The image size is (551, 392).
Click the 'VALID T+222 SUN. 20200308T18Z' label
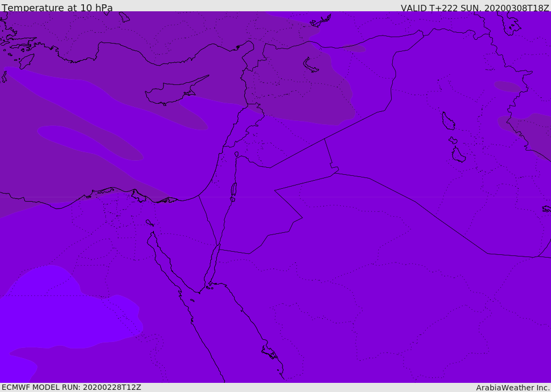coord(475,8)
